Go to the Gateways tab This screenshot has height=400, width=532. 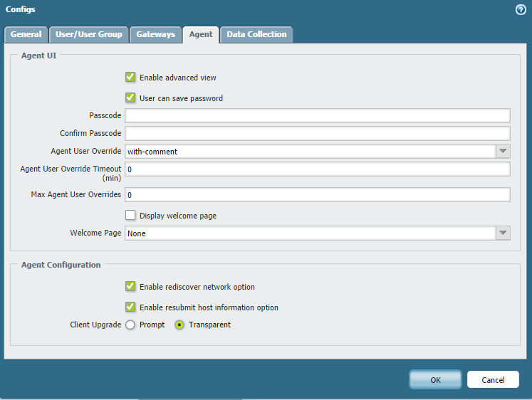pyautogui.click(x=155, y=34)
